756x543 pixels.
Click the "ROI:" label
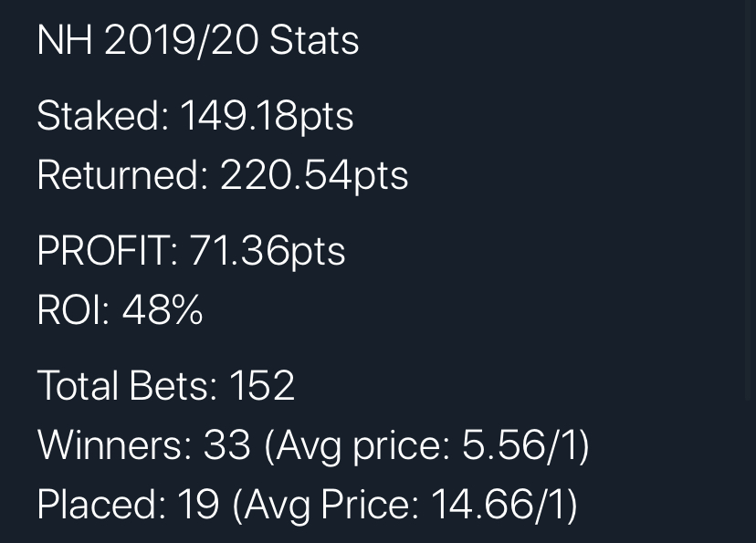(73, 310)
